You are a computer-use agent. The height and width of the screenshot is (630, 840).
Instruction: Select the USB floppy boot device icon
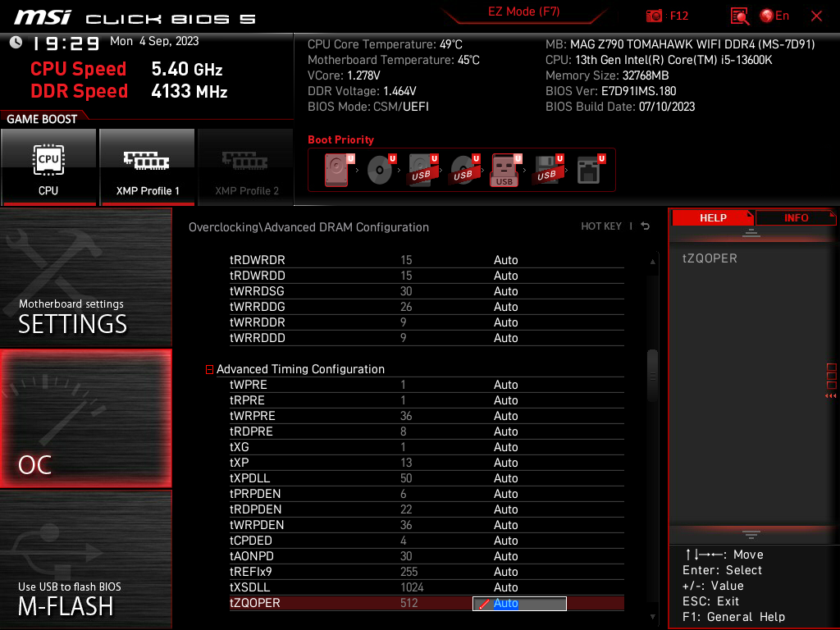click(548, 170)
